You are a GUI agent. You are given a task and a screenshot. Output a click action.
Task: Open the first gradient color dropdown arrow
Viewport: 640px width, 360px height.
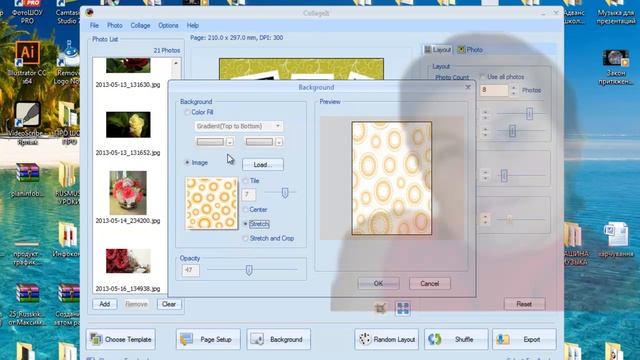point(230,142)
